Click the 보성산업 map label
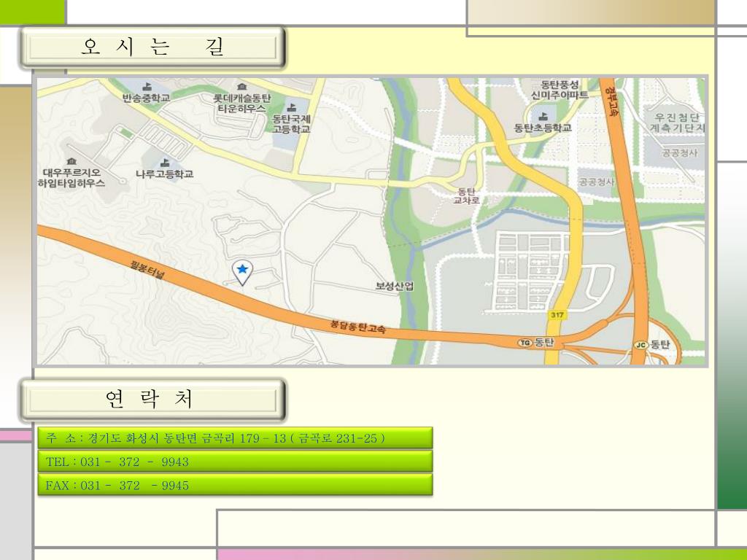The image size is (747, 560). [x=395, y=286]
